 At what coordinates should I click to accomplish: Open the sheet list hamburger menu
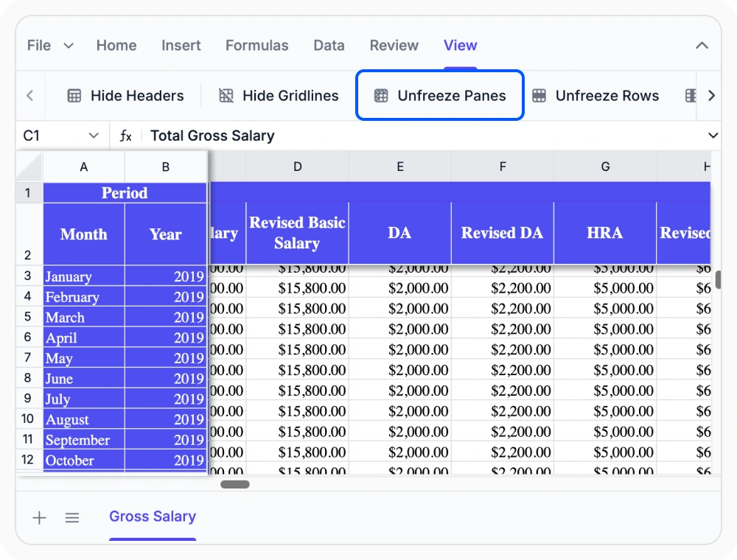[x=72, y=518]
